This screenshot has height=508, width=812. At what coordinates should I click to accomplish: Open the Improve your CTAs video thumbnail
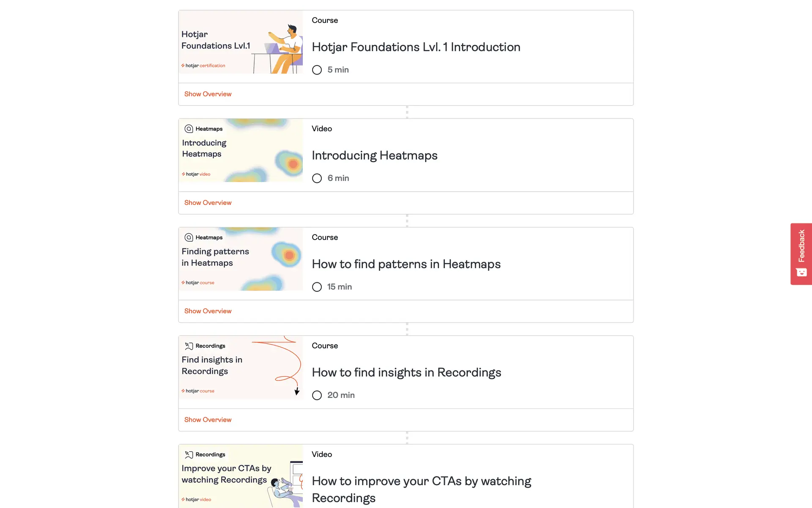click(241, 476)
